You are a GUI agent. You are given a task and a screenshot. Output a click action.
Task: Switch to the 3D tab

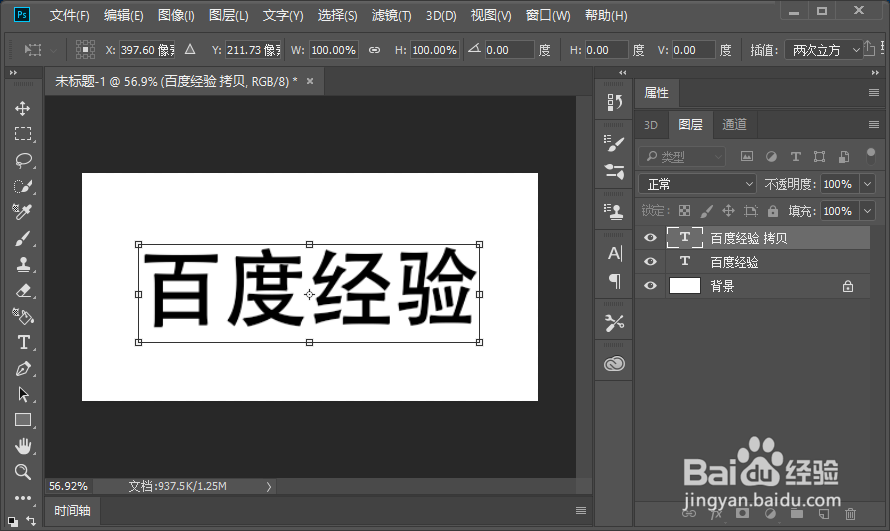[651, 125]
